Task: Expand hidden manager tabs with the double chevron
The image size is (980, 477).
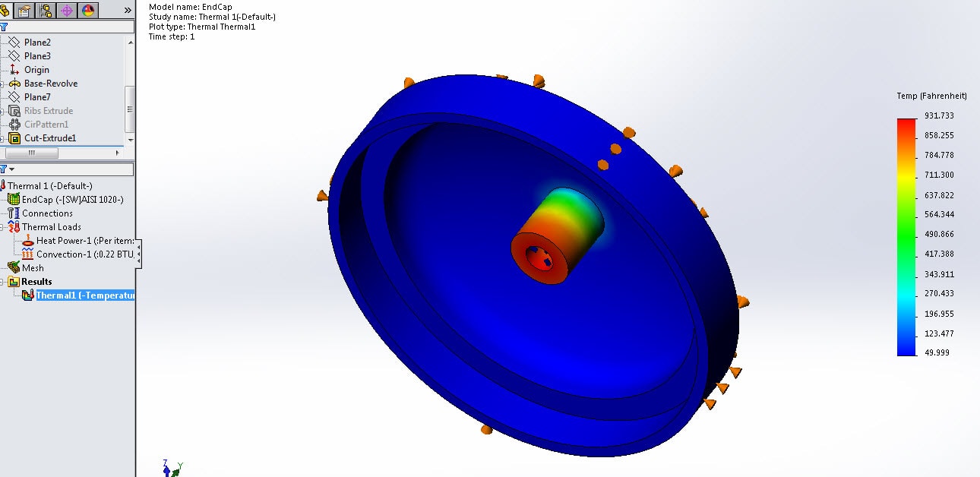Action: (128, 11)
